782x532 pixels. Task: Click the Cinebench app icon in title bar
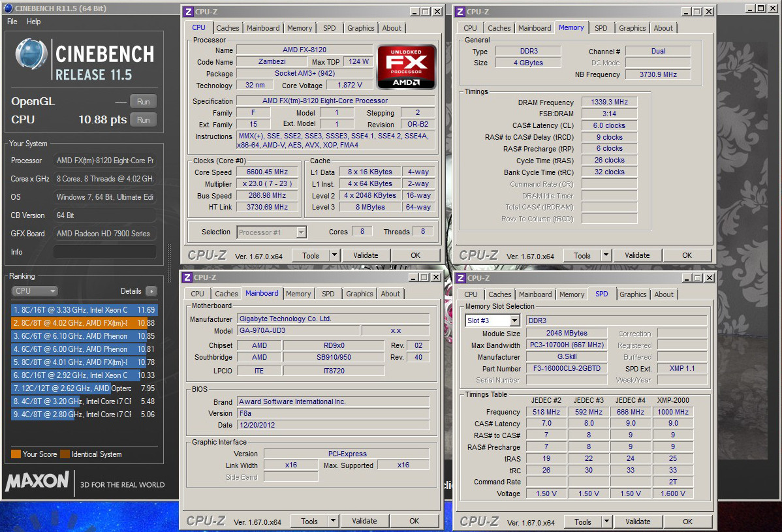point(8,8)
